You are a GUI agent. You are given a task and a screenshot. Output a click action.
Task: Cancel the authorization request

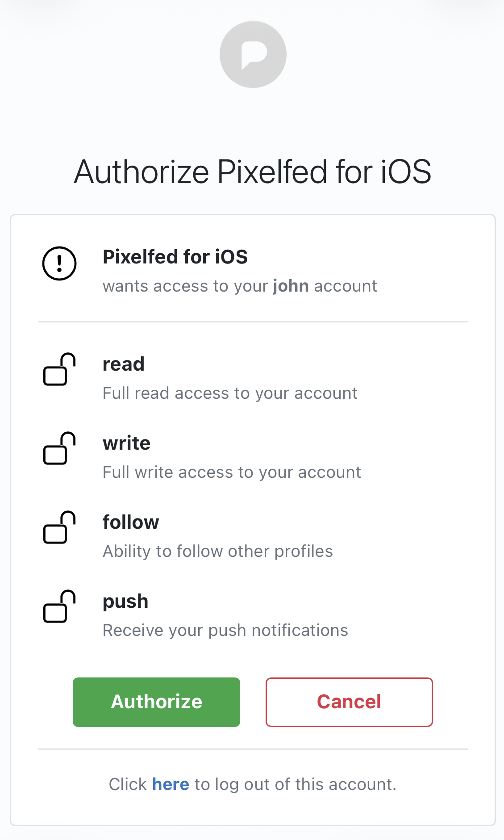click(x=349, y=702)
